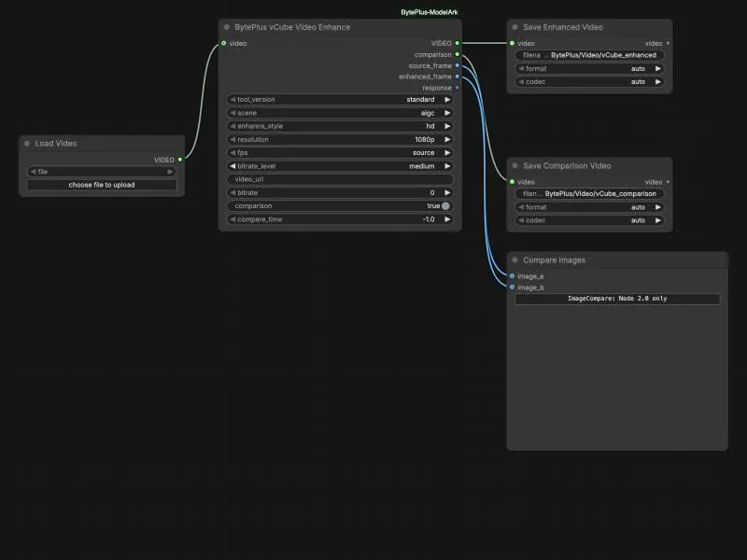Collapse the Save Comparison Video node dot
Image resolution: width=747 pixels, height=560 pixels.
(x=515, y=166)
